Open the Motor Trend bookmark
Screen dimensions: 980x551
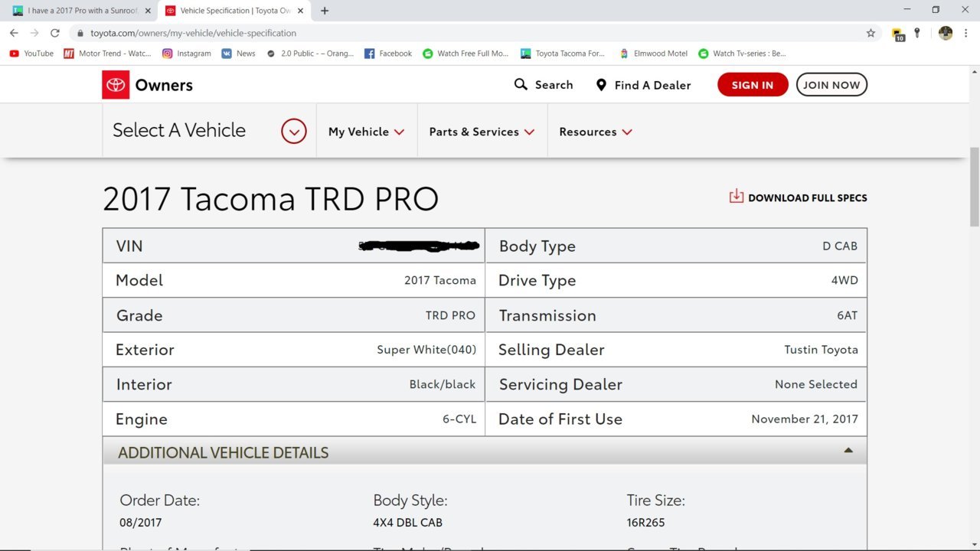pyautogui.click(x=108, y=54)
